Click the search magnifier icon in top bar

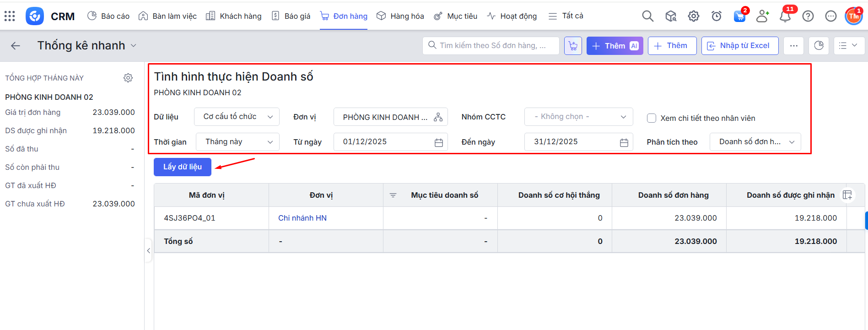pos(647,16)
